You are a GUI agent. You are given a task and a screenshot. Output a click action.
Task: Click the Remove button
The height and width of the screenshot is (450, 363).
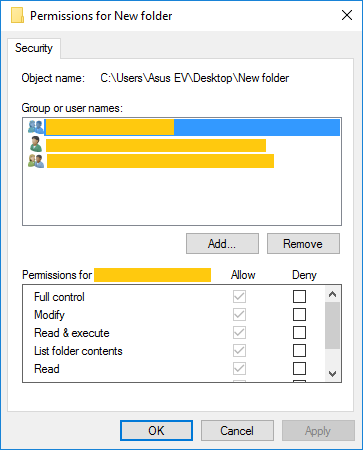coord(303,244)
